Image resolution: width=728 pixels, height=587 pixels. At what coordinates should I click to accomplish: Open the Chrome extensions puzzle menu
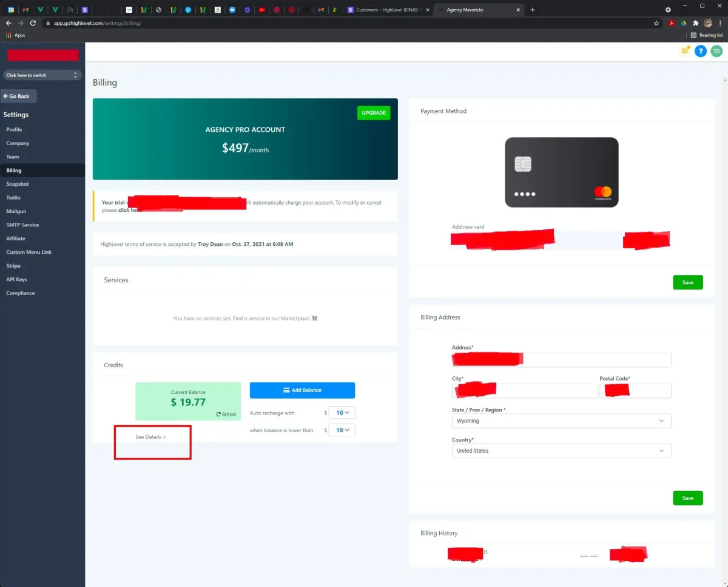tap(696, 23)
